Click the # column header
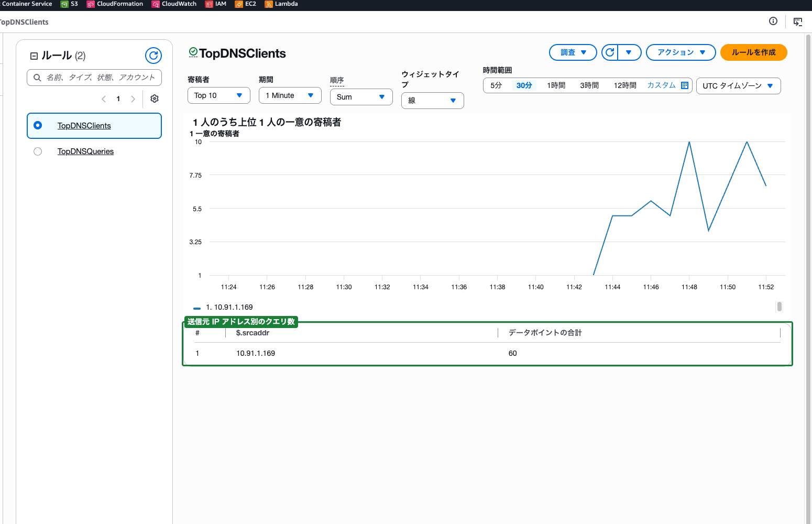The image size is (812, 524). [197, 333]
